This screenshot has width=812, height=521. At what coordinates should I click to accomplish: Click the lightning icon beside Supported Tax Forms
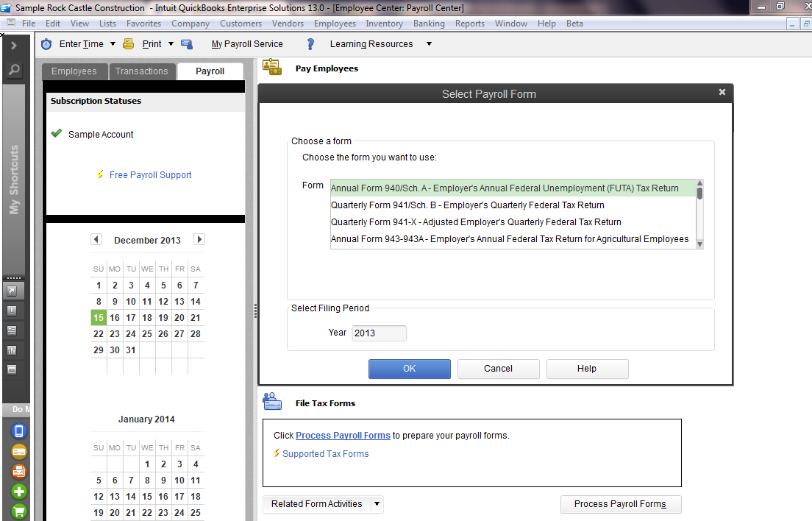tap(277, 453)
